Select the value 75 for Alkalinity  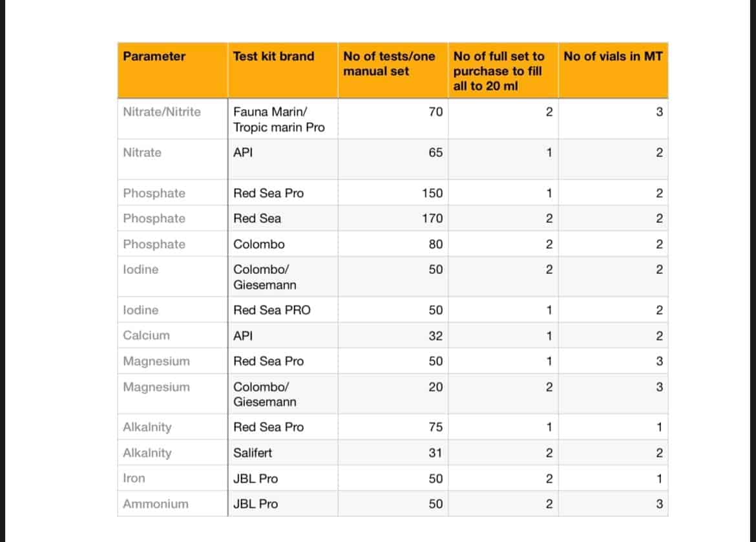436,427
